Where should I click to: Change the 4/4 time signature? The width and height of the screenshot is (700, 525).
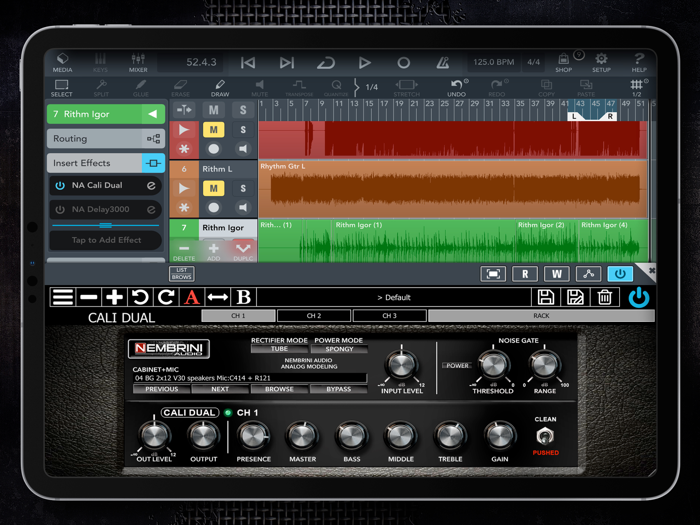(x=533, y=62)
